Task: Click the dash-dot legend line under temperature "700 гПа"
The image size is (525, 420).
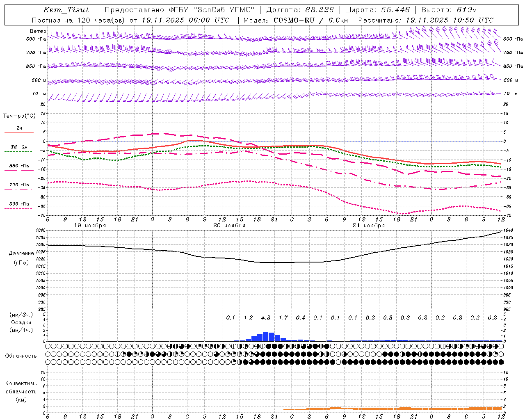Action: pyautogui.click(x=18, y=189)
